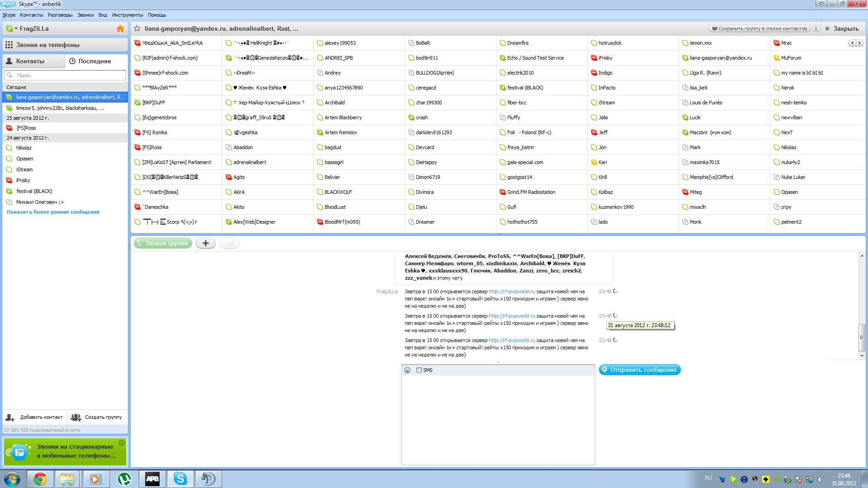This screenshot has height=488, width=868.
Task: Save group to contact list button
Action: [x=759, y=28]
